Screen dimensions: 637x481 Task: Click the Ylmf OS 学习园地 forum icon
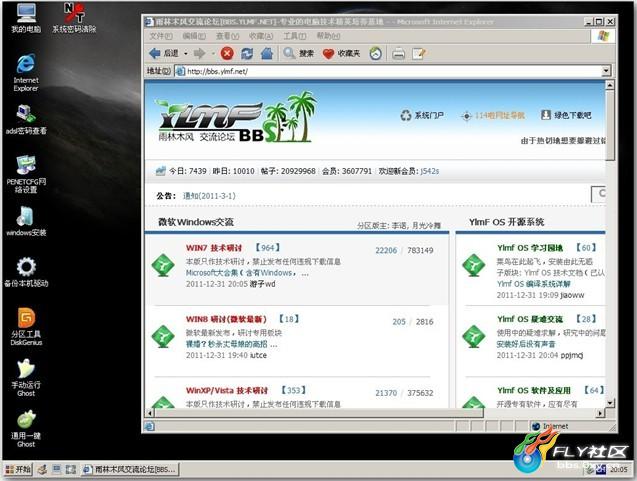click(474, 265)
